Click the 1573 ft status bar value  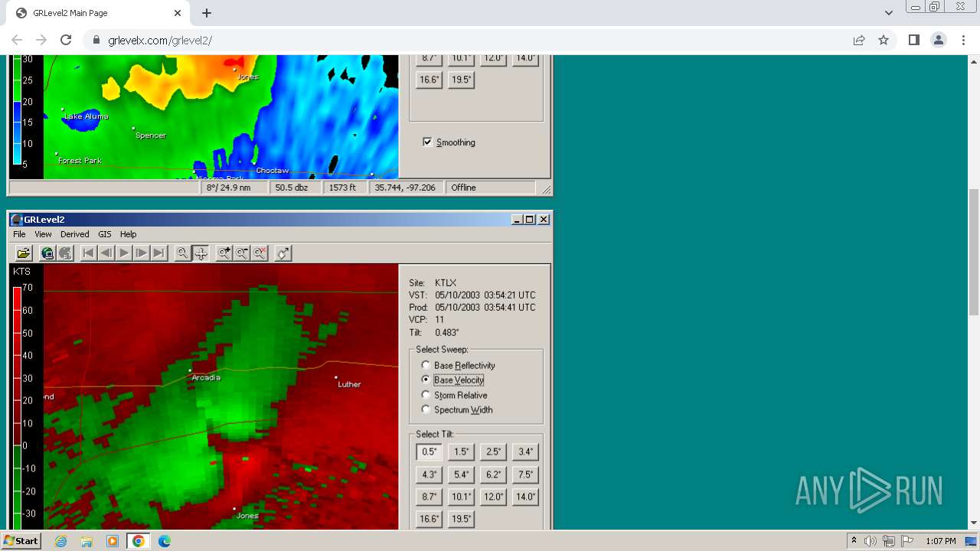click(x=342, y=187)
